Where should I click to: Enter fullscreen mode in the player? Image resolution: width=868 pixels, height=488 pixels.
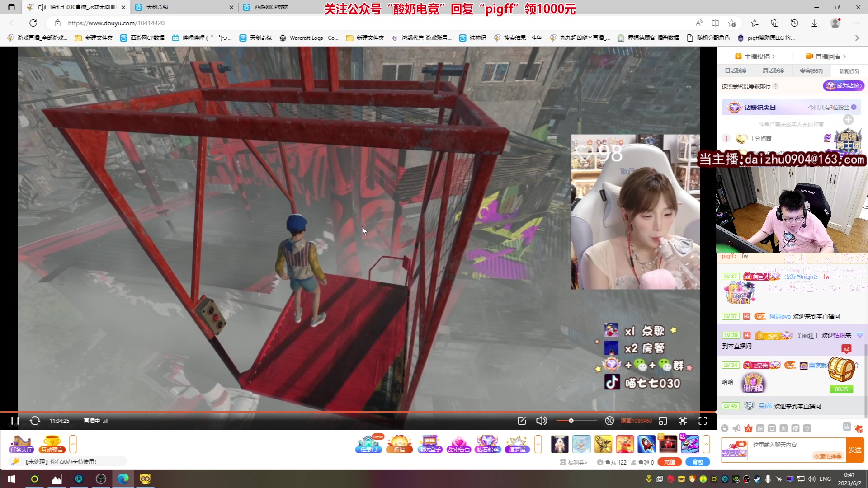coord(703,421)
